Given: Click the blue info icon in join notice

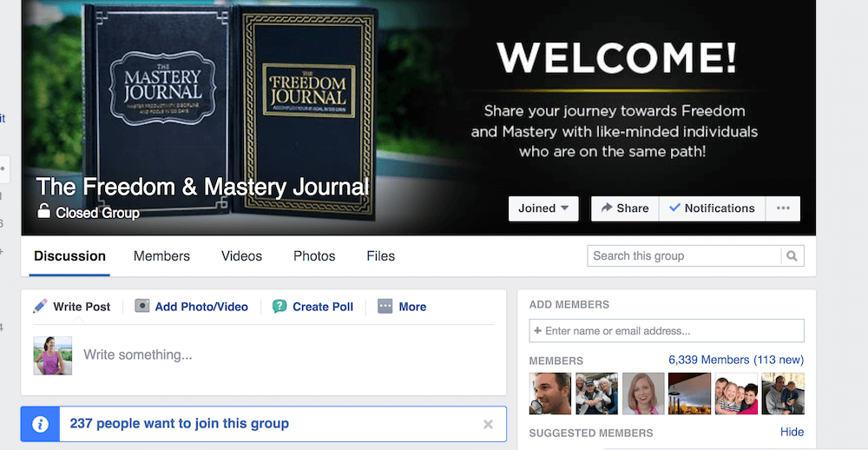Looking at the screenshot, I should pyautogui.click(x=40, y=425).
